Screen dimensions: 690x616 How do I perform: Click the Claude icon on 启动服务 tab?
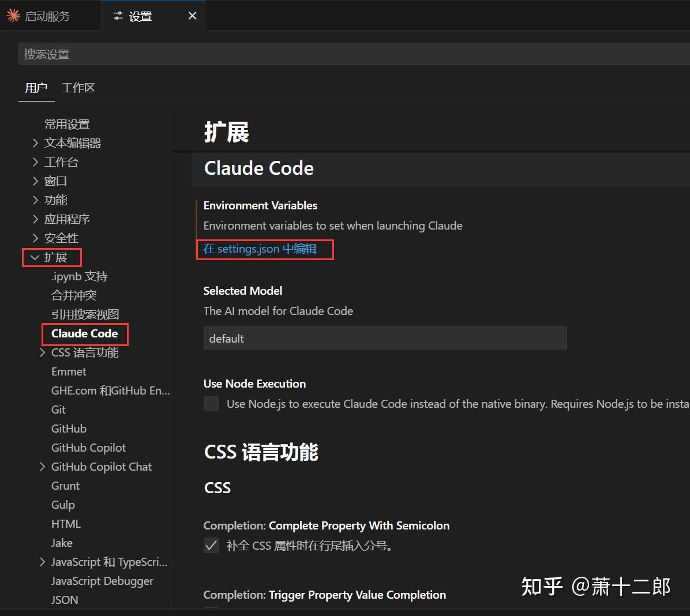point(12,16)
